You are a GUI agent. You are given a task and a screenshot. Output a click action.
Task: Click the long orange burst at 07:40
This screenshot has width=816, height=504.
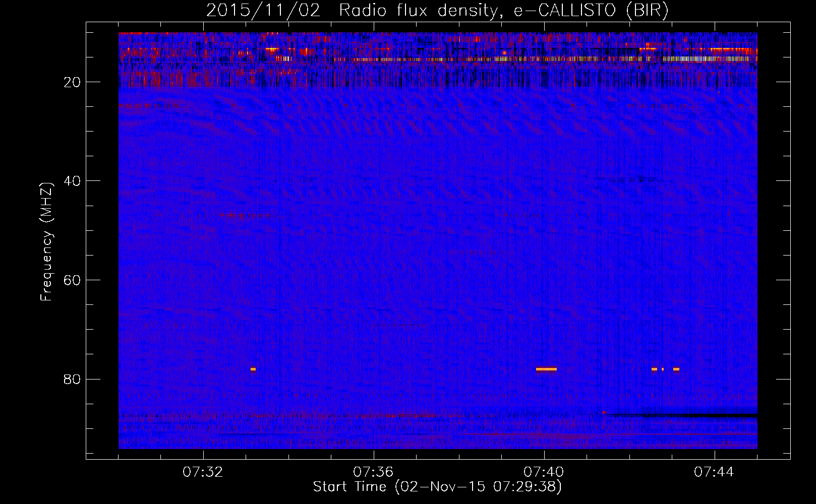[546, 369]
